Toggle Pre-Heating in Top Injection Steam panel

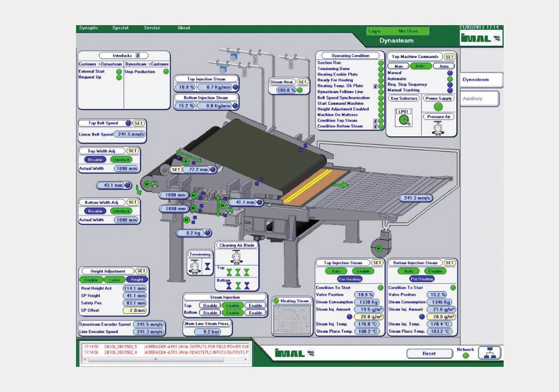(x=350, y=279)
